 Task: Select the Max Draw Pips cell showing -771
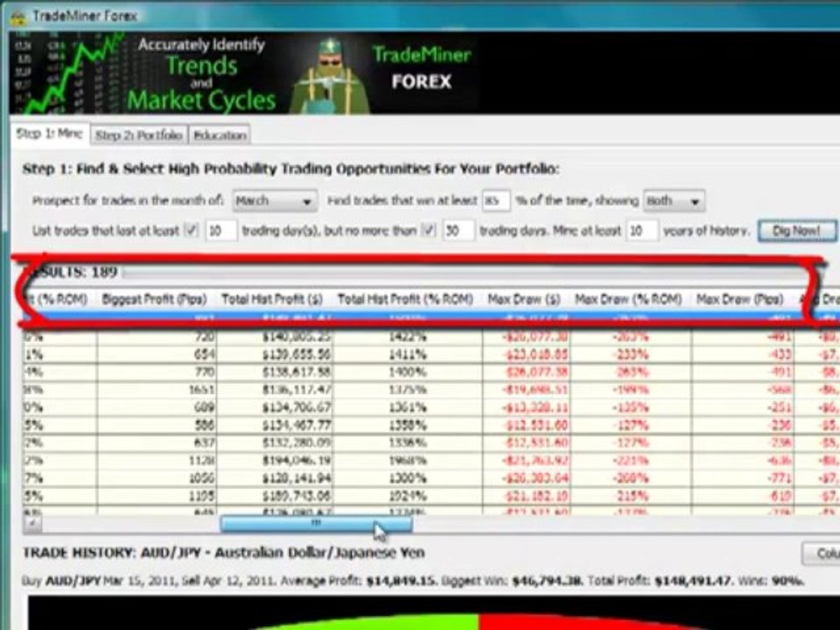(x=743, y=478)
